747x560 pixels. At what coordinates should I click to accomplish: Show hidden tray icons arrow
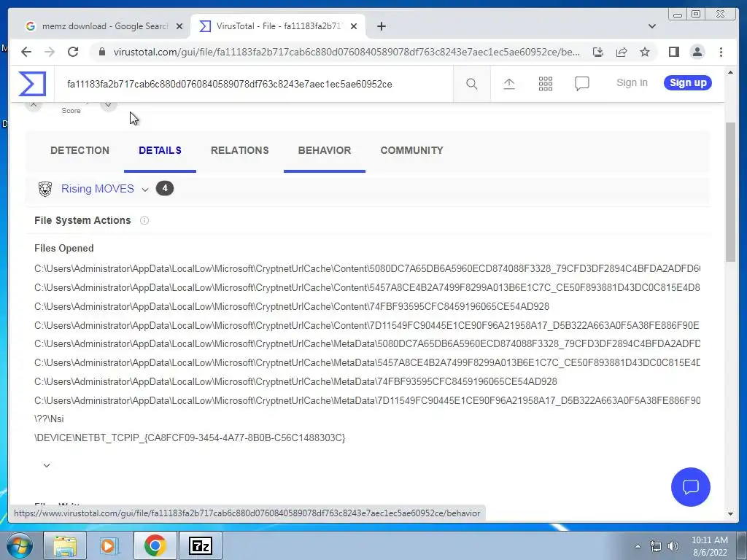pos(638,546)
